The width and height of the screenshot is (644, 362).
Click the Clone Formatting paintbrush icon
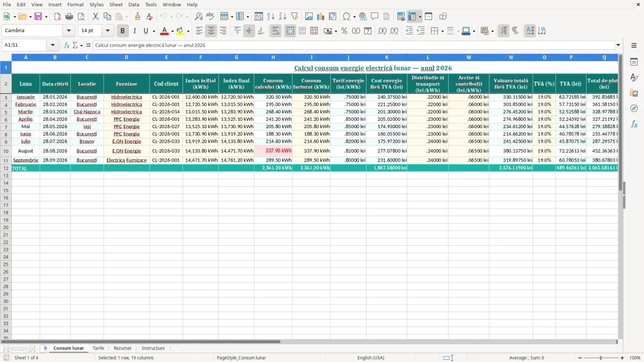[138, 17]
